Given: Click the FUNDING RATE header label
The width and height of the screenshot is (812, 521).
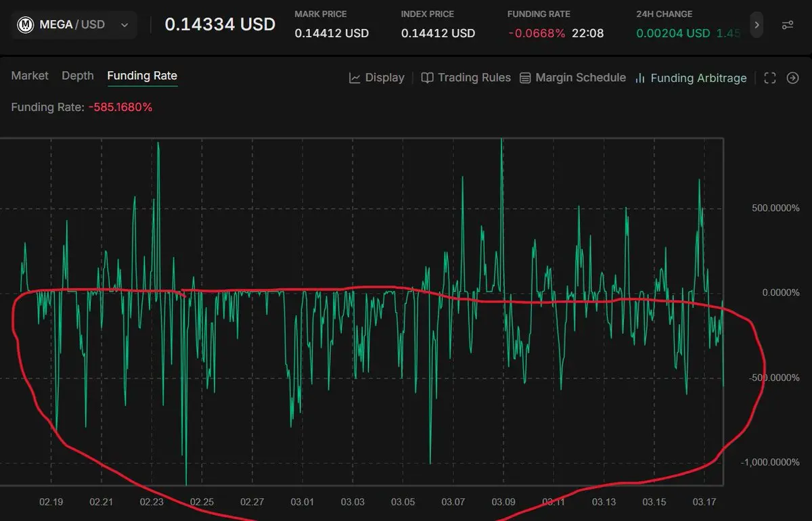Looking at the screenshot, I should (539, 14).
